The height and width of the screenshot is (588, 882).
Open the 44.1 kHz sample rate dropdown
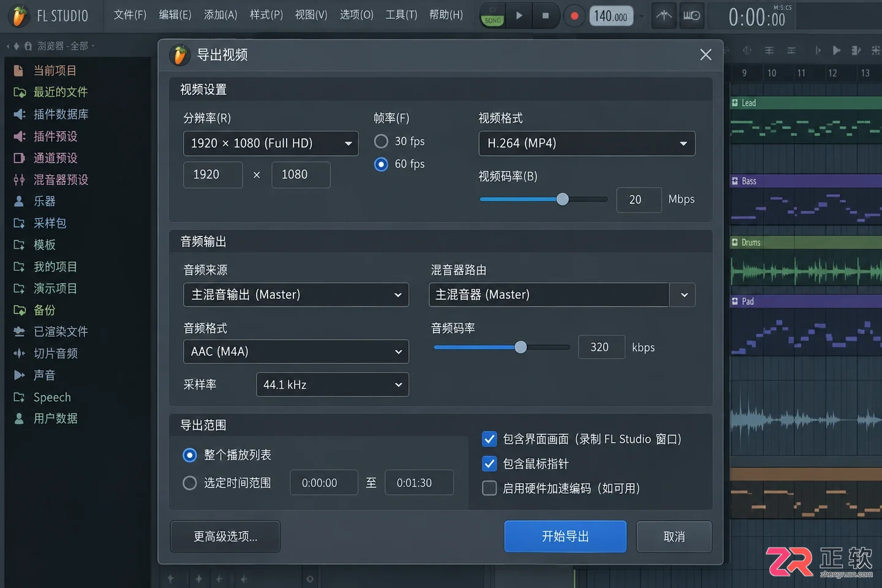point(333,385)
